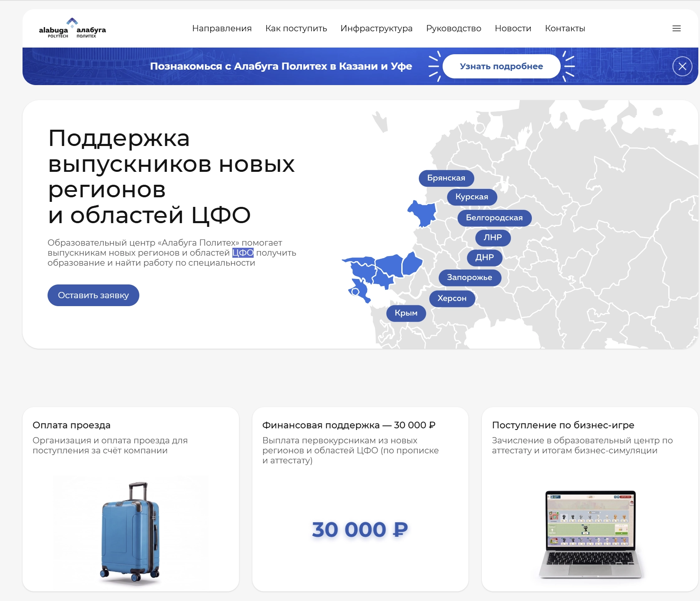The width and height of the screenshot is (700, 601).
Task: Click the large 30 000 ₽ graphic
Action: (360, 530)
